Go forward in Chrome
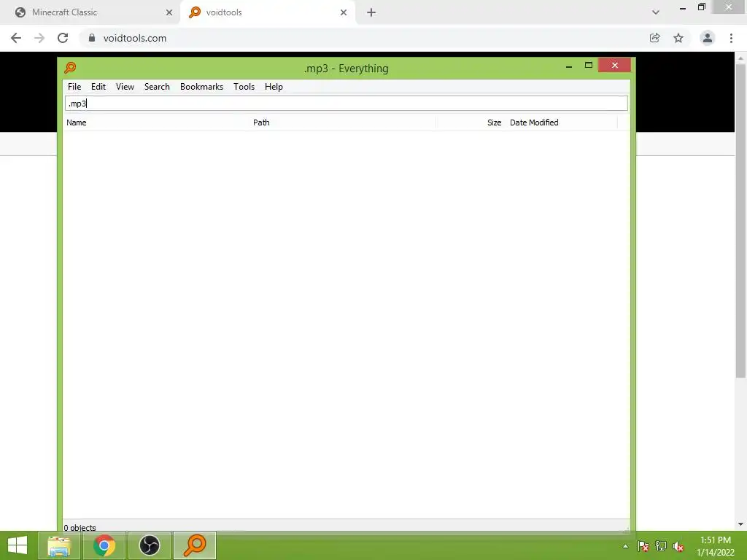Image resolution: width=747 pixels, height=560 pixels. (x=39, y=38)
